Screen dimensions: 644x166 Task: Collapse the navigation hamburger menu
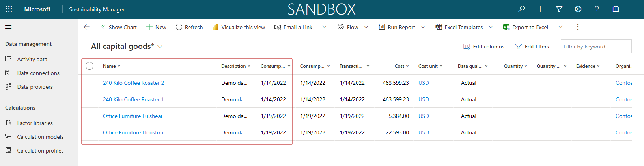coord(8,27)
